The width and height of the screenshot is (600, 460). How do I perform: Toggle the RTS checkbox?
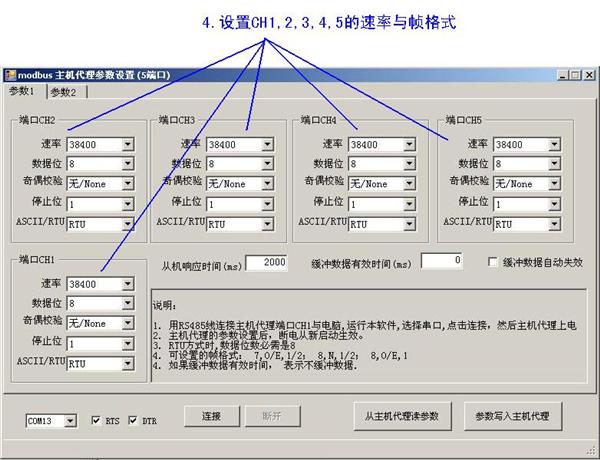click(96, 420)
